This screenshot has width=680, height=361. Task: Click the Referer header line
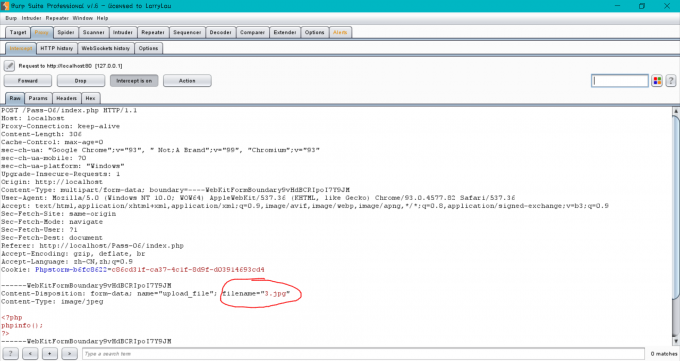click(92, 246)
